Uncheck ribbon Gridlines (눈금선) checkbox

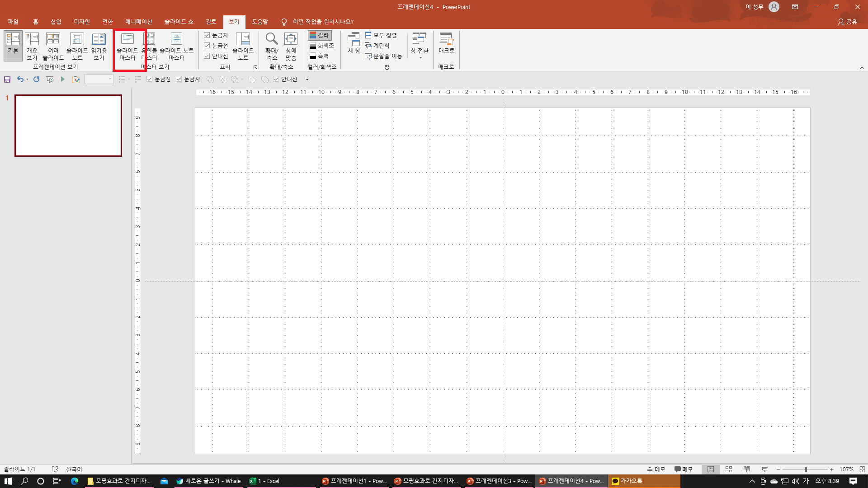[x=207, y=46]
